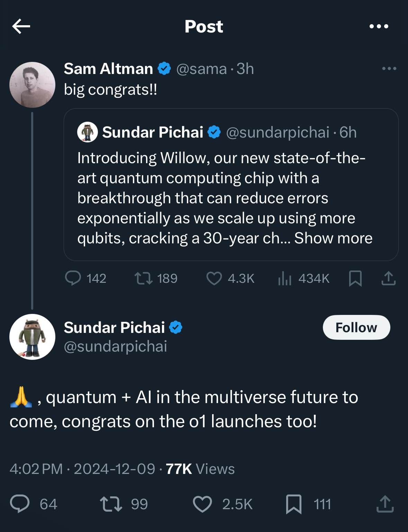Image resolution: width=408 pixels, height=532 pixels.
Task: Open the post options menu at top
Action: point(379,26)
